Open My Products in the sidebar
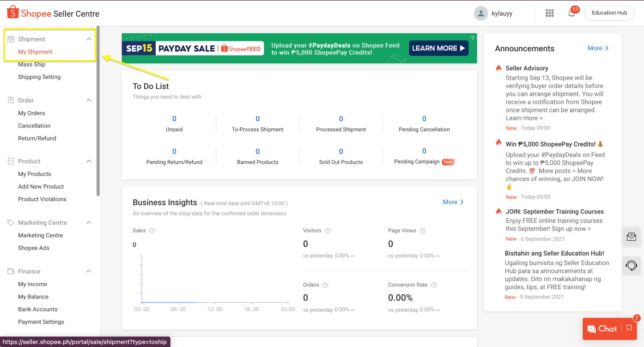The height and width of the screenshot is (347, 644). click(x=35, y=174)
